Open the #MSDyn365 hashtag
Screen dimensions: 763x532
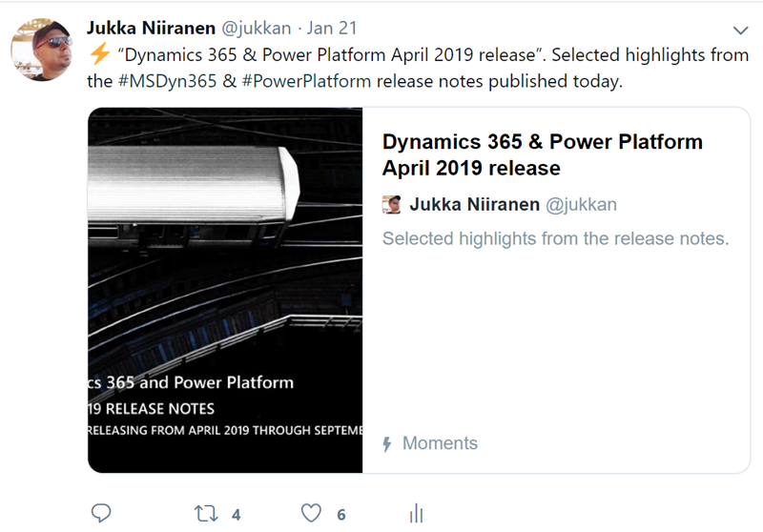(168, 81)
